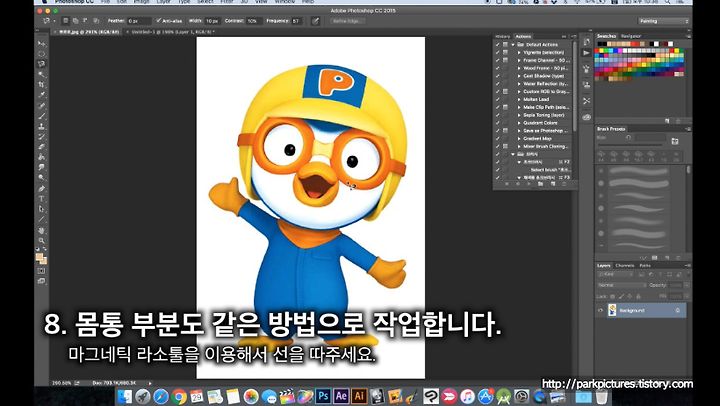This screenshot has width=720, height=406.
Task: Open Safari from the Dock
Action: 161,396
